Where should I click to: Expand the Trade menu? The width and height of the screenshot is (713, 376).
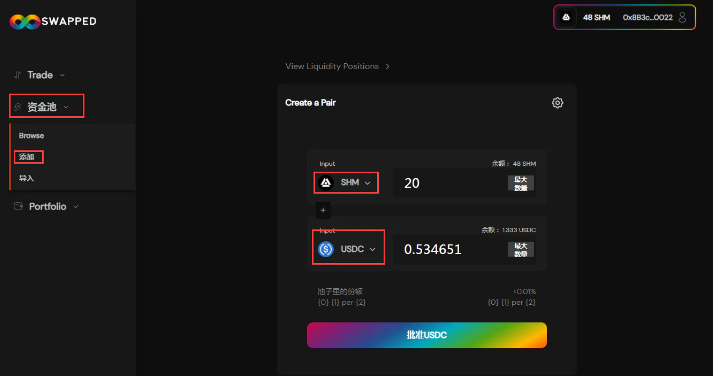(x=39, y=75)
